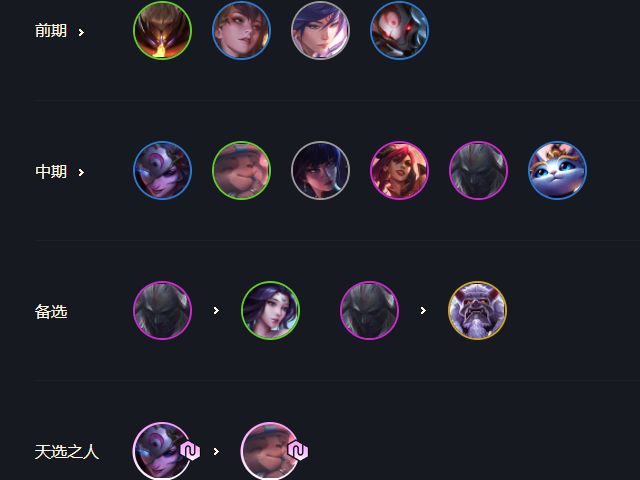The image size is (640, 480).
Task: Click the red-eyed masked champion in 前期 row
Action: [x=399, y=31]
